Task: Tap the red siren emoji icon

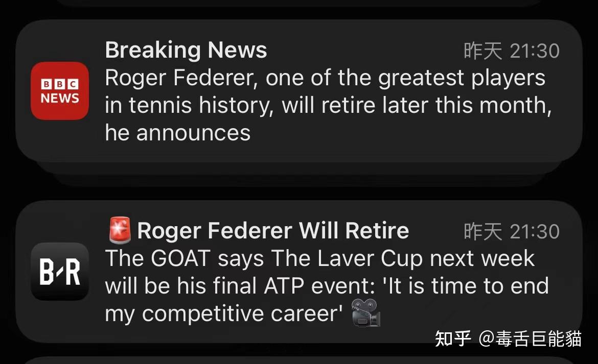Action: (120, 230)
